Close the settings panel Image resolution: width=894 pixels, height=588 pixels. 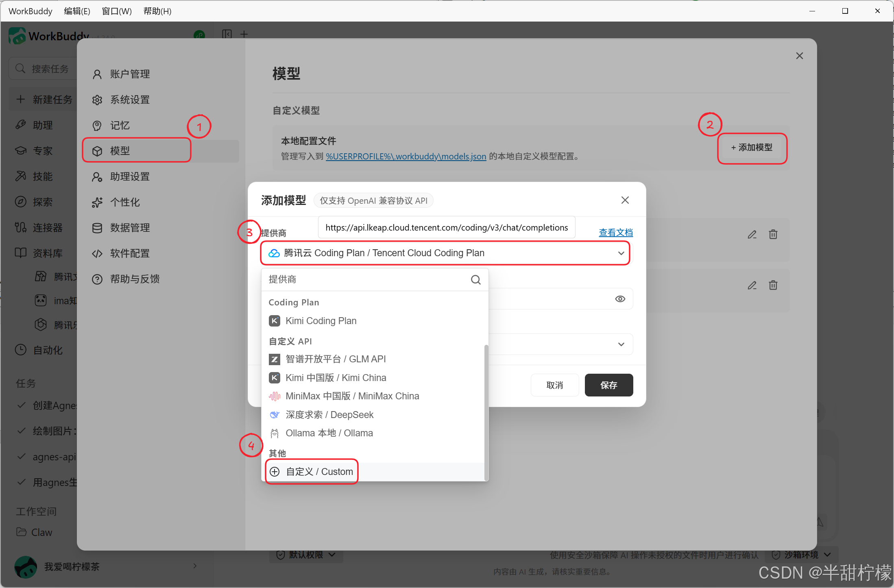pyautogui.click(x=800, y=56)
